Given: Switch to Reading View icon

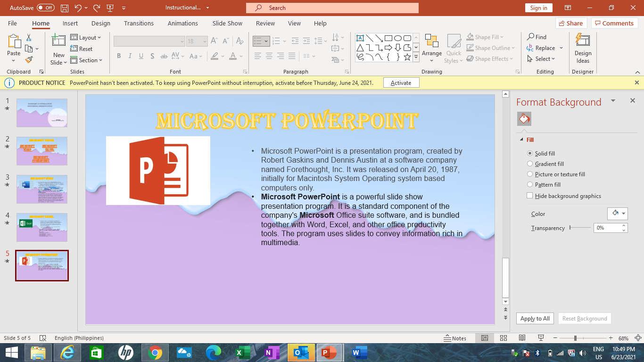Looking at the screenshot, I should [522, 338].
